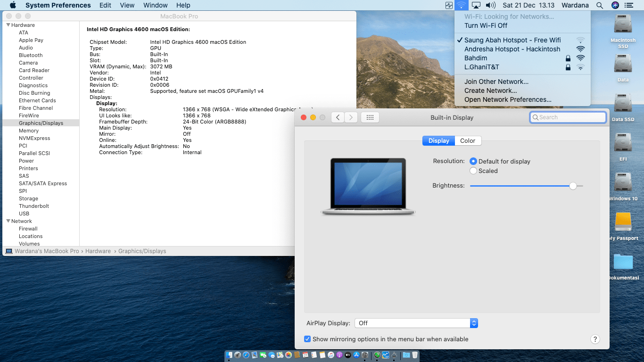Switch to the Color tab
The image size is (644, 362).
(x=468, y=140)
